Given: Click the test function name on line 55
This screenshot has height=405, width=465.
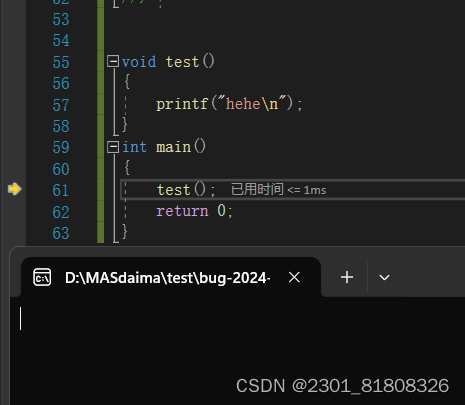Looking at the screenshot, I should pyautogui.click(x=182, y=62).
